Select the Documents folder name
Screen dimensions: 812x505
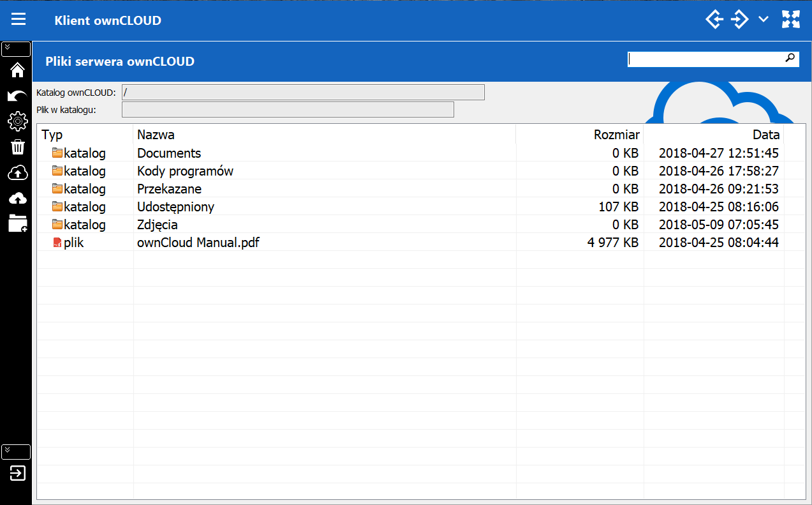point(169,153)
